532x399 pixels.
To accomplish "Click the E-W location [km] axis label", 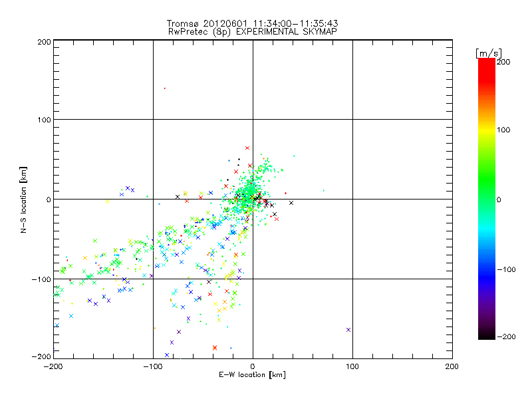I will click(x=253, y=376).
